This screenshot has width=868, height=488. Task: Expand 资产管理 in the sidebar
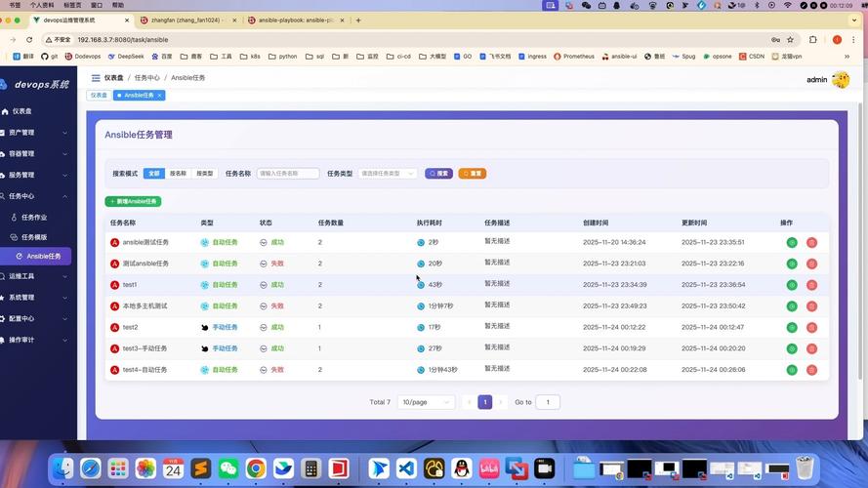click(x=36, y=133)
